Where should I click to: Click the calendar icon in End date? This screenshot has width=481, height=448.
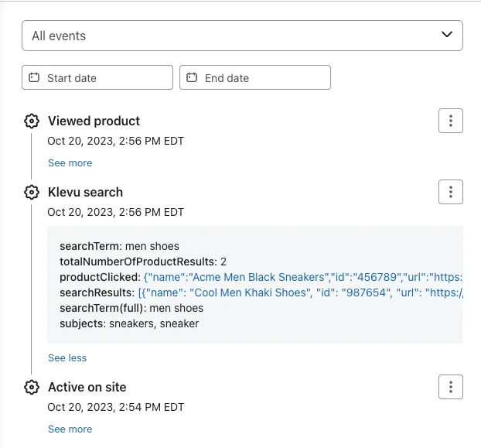(x=192, y=77)
